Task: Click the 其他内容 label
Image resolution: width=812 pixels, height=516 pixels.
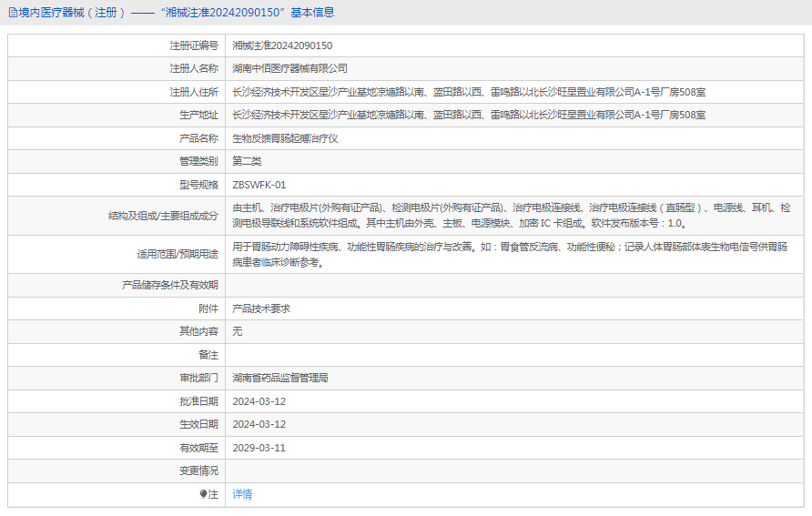Action: (x=198, y=331)
